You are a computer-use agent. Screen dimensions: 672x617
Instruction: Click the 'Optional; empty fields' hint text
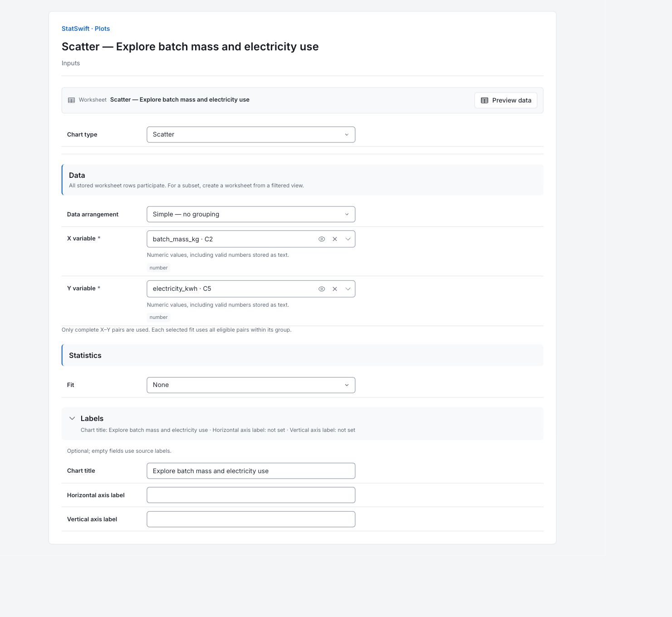[x=119, y=451]
